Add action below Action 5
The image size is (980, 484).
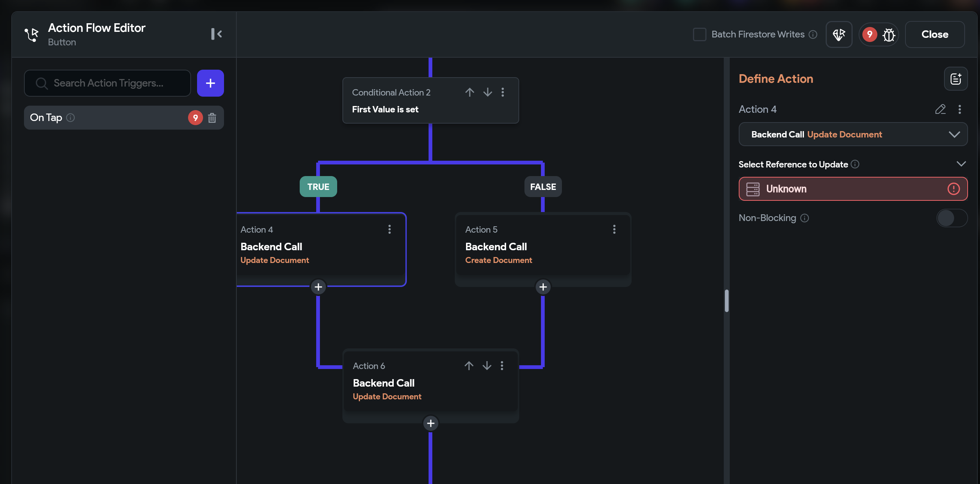[x=543, y=287]
